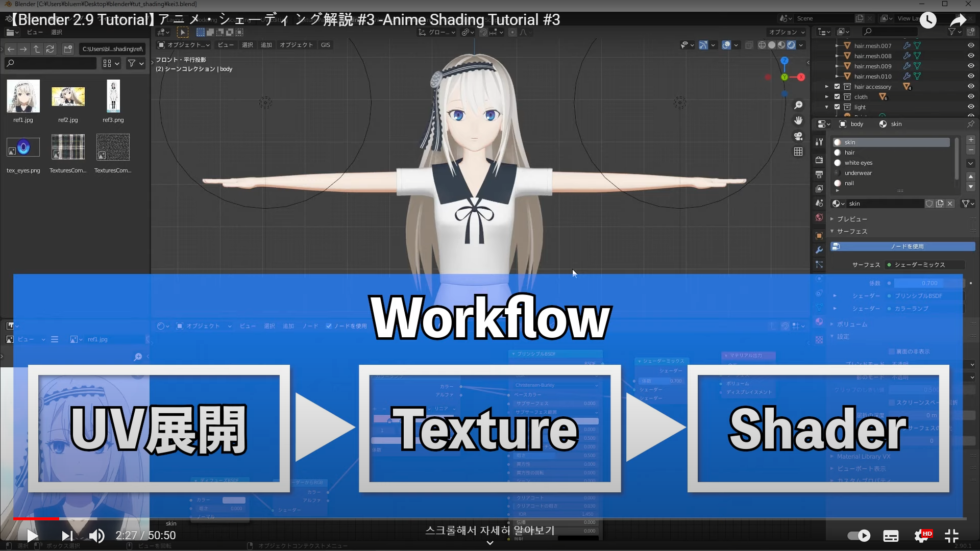The width and height of the screenshot is (980, 551).
Task: Click the zoom magnifier icon in viewport
Action: pos(798,105)
